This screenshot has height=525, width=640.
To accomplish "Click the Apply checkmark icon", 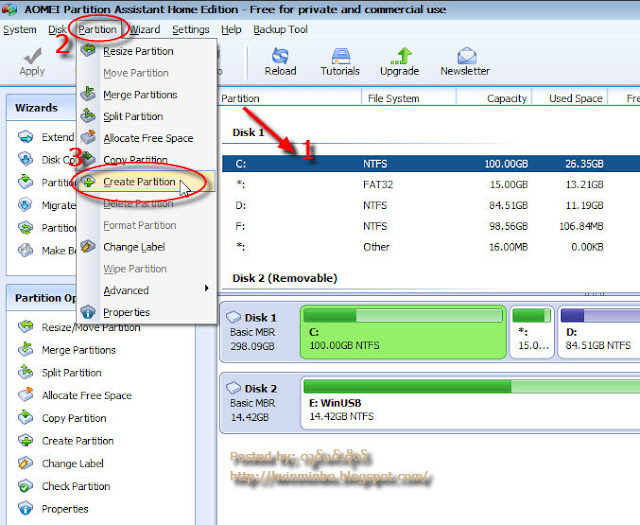I will click(x=32, y=56).
